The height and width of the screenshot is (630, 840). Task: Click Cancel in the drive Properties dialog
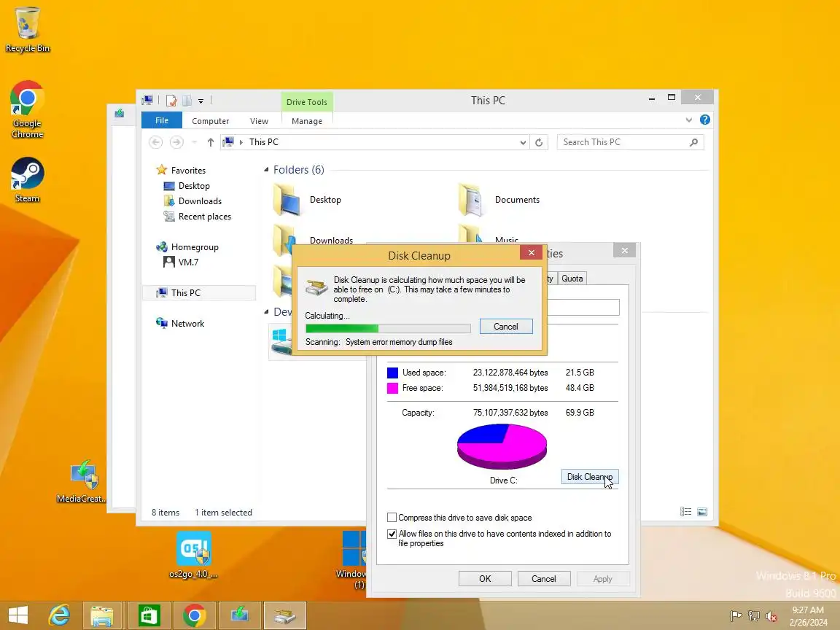click(544, 578)
